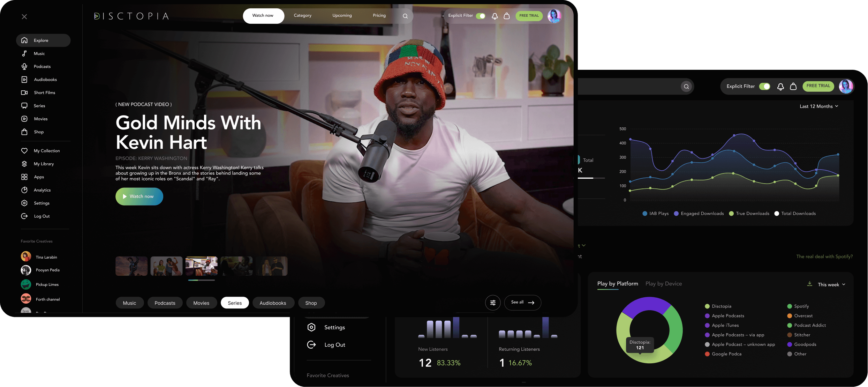Open My Collection heart icon
Viewport: 868px width, 387px height.
(x=24, y=151)
